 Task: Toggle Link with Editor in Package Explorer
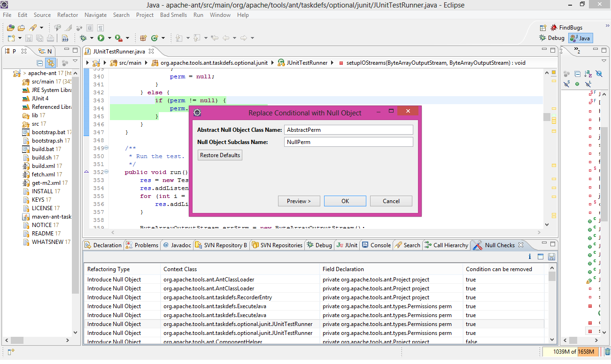pyautogui.click(x=51, y=63)
